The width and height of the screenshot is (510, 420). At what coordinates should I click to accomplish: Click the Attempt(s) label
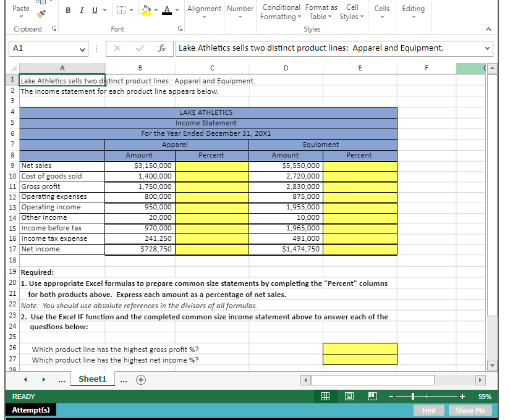coord(31,410)
